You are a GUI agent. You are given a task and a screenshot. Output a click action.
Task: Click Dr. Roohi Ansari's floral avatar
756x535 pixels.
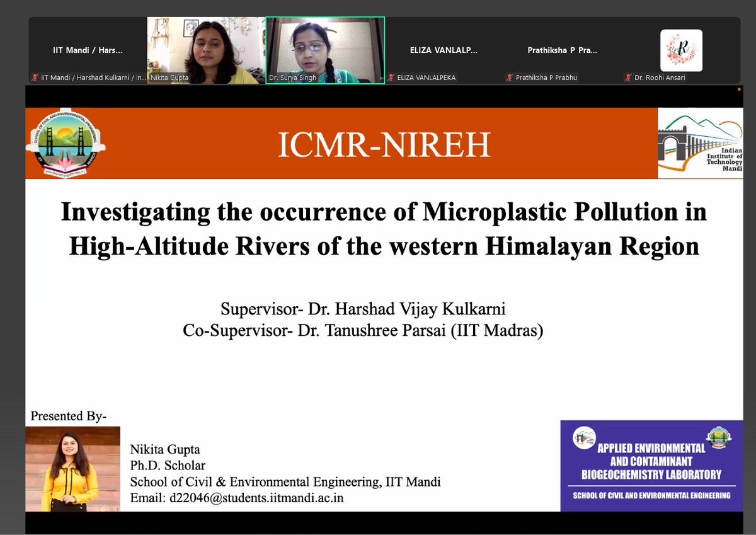(681, 50)
